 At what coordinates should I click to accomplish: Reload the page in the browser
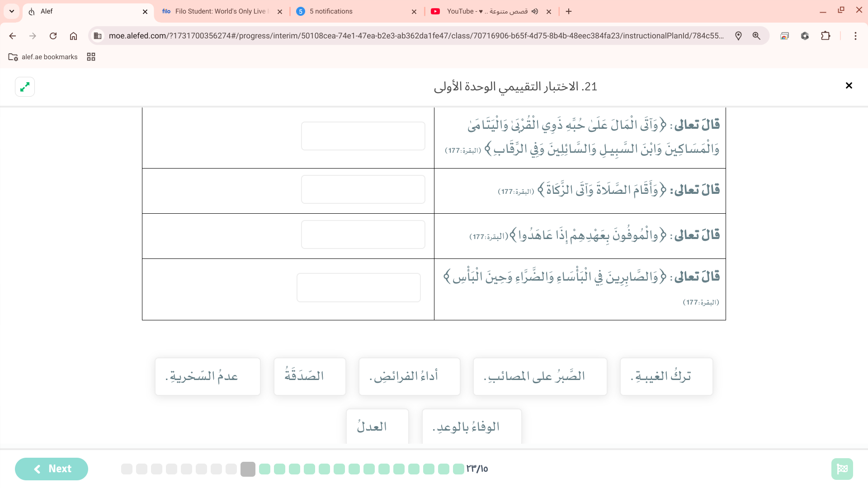click(53, 36)
